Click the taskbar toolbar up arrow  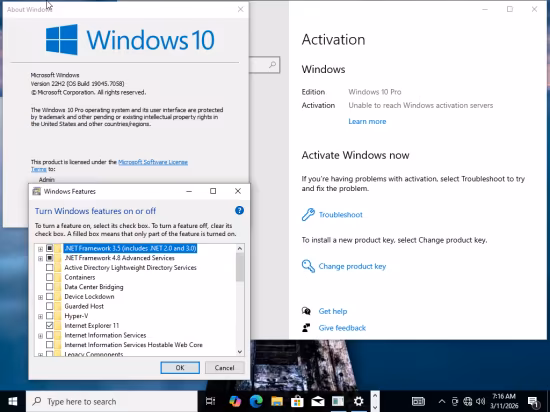pos(375,396)
